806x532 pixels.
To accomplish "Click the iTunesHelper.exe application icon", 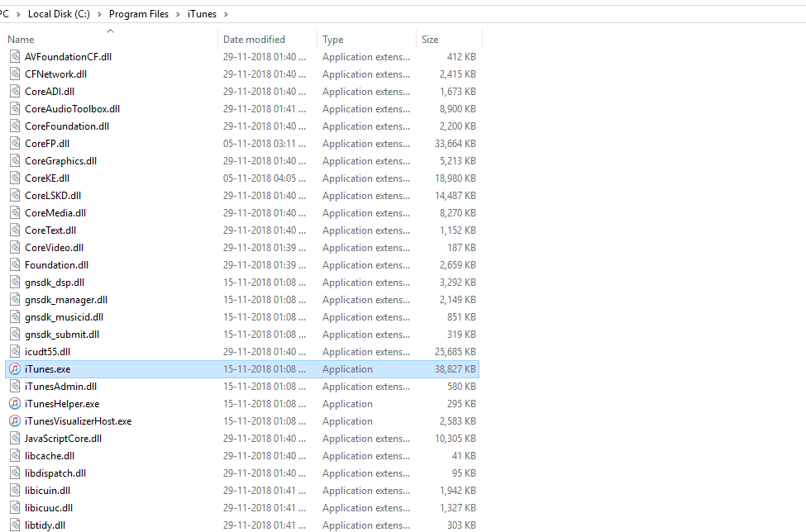I will pos(15,404).
